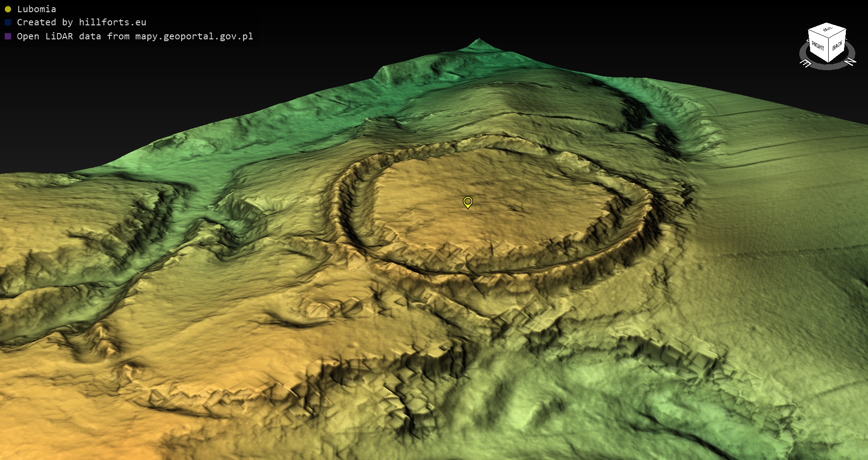
Task: Click the highest peak on the terrain horizon
Action: pos(479,42)
